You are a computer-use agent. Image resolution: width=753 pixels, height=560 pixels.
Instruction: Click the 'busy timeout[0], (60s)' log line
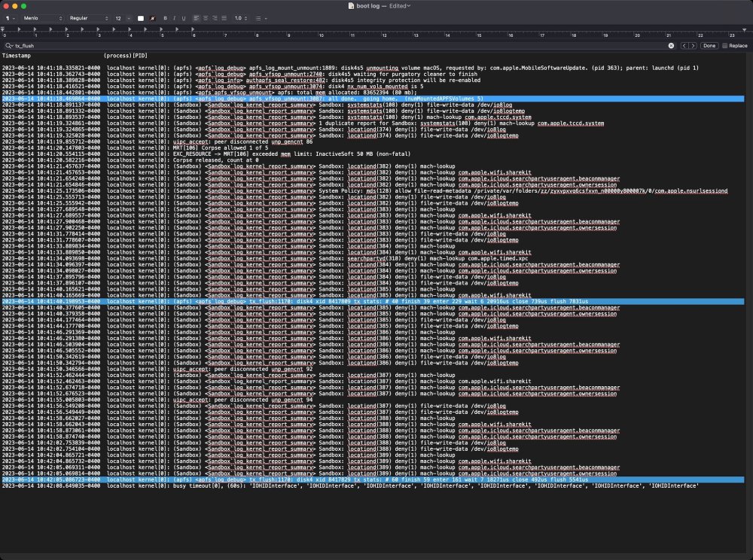coord(350,485)
